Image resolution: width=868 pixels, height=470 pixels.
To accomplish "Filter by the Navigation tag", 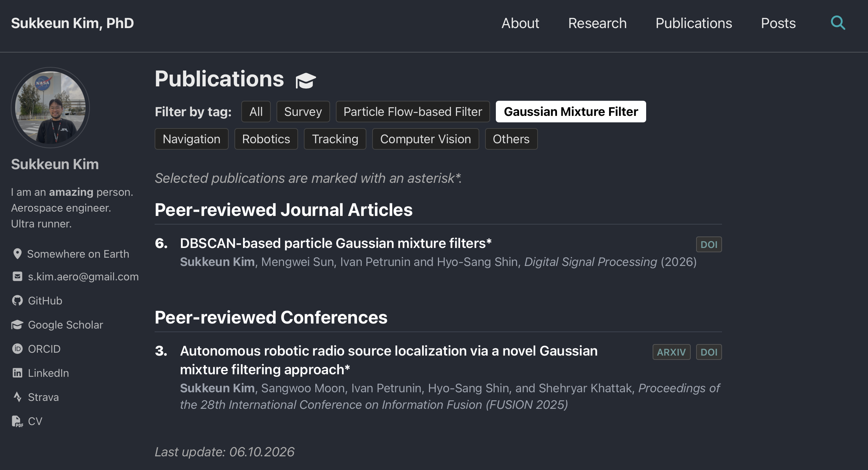I will tap(192, 139).
